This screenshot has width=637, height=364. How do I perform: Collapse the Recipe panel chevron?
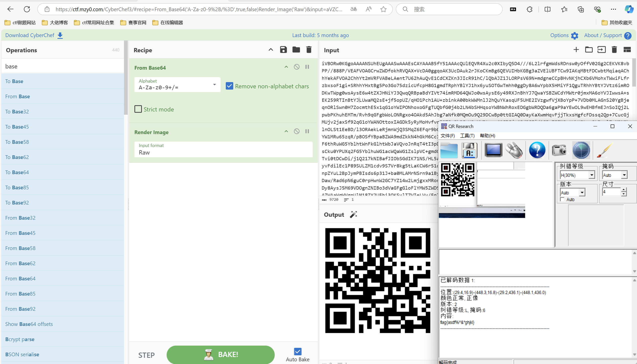pyautogui.click(x=271, y=50)
